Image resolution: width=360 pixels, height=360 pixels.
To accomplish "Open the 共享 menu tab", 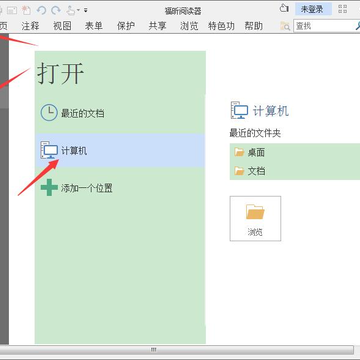I will [157, 26].
